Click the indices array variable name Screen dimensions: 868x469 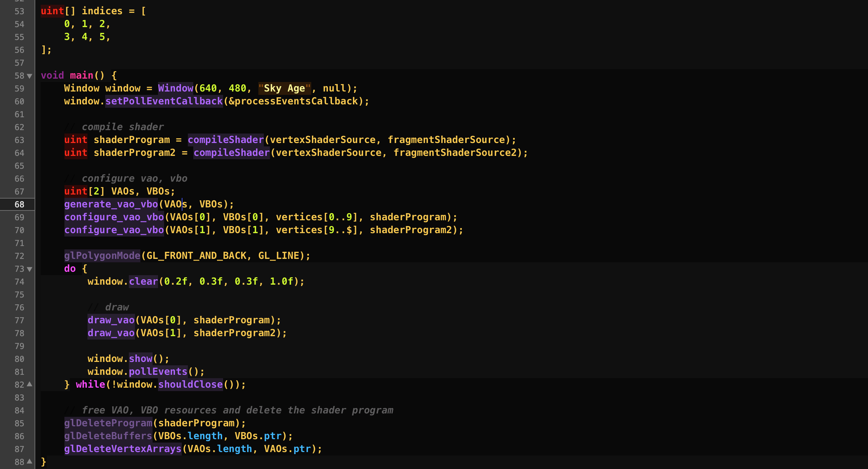click(102, 11)
